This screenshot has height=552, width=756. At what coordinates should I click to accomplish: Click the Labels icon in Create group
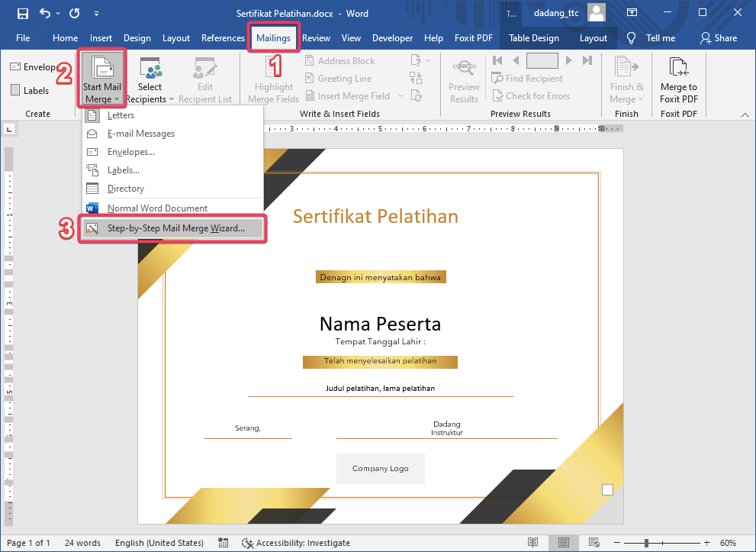pyautogui.click(x=31, y=90)
